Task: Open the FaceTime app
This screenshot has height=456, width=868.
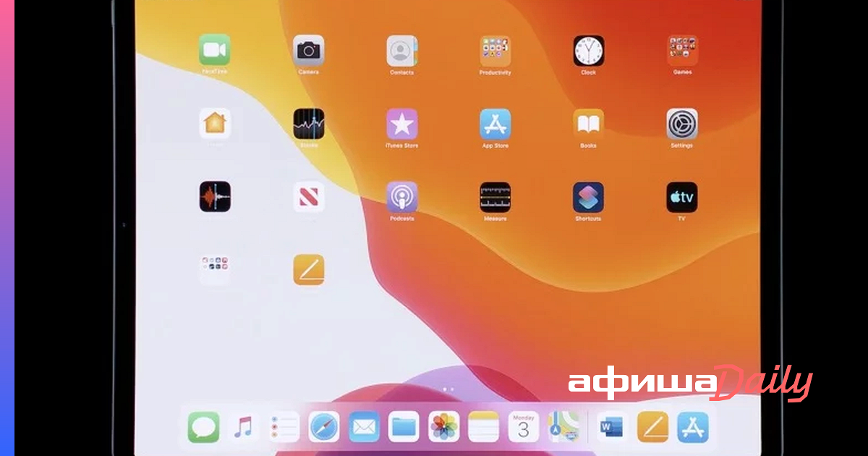Action: pos(215,50)
